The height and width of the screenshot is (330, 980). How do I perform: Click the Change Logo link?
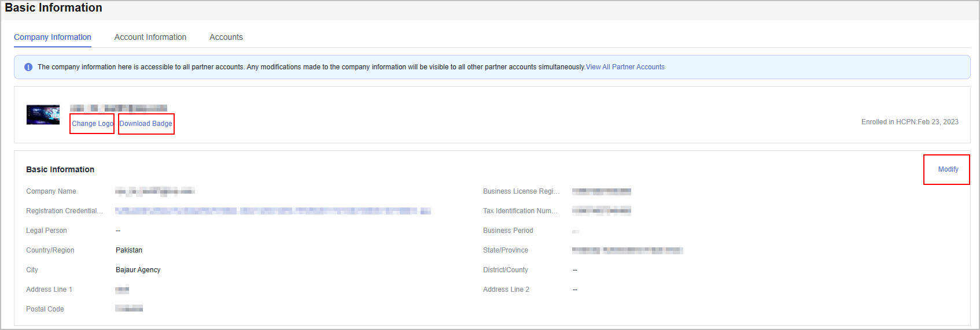tap(92, 124)
